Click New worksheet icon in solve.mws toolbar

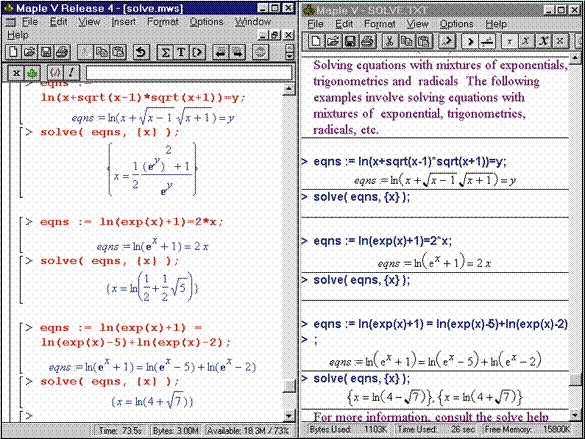tap(13, 52)
